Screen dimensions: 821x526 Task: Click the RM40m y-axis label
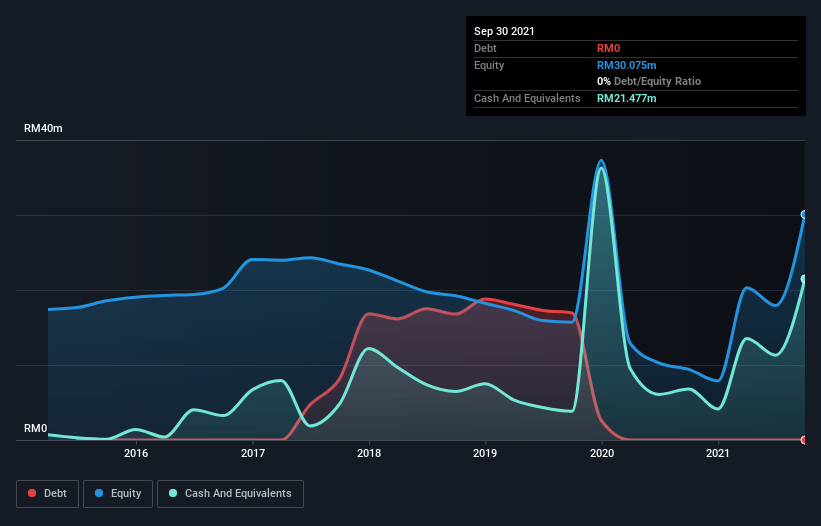pos(43,128)
